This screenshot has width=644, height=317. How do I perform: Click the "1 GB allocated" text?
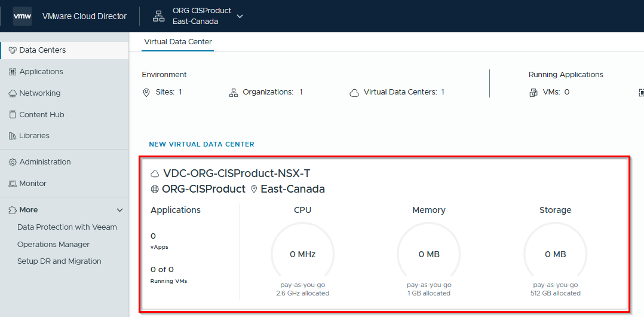[x=429, y=293]
